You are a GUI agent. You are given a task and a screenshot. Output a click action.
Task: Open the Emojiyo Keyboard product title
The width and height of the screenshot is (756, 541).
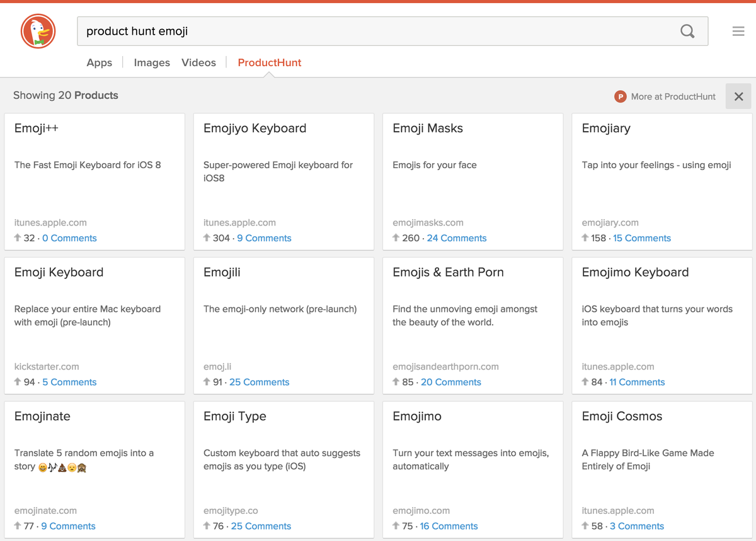point(255,128)
